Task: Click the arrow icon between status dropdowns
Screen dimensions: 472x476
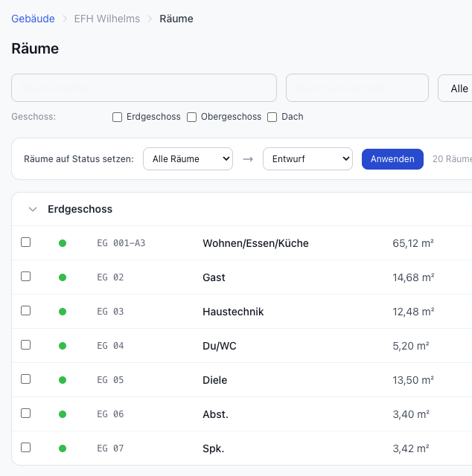Action: [248, 159]
